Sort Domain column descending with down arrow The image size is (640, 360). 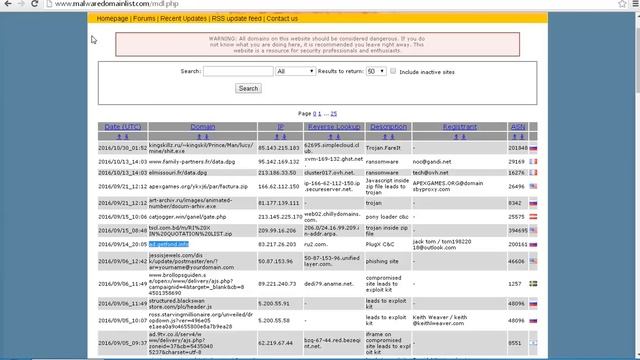[x=207, y=137]
